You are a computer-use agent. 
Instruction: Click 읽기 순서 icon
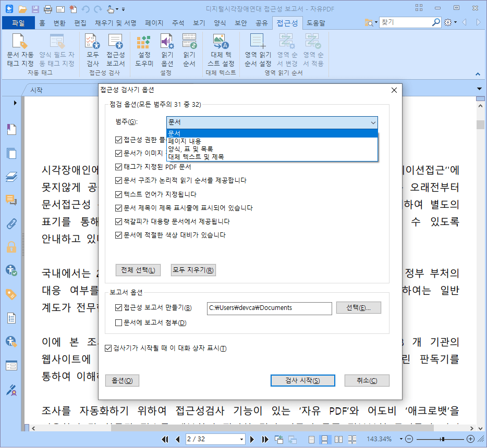click(189, 49)
